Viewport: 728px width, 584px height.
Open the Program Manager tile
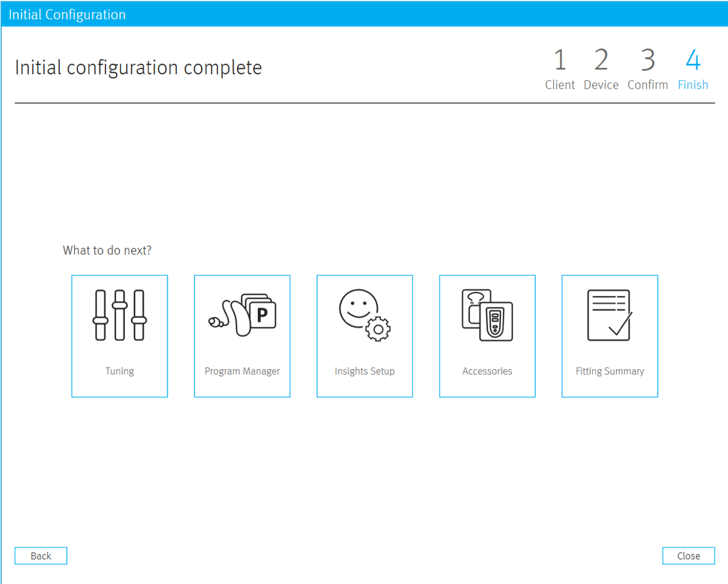coord(242,337)
